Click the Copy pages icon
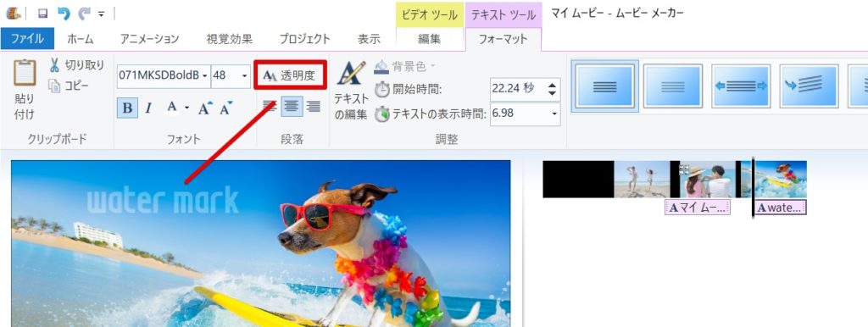The width and height of the screenshot is (868, 327). click(54, 86)
